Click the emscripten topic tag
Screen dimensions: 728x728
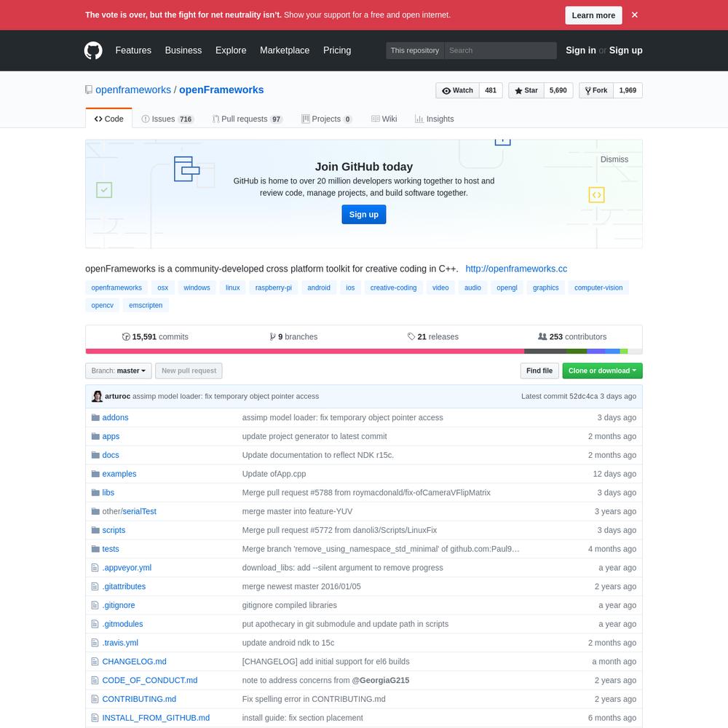pos(146,306)
